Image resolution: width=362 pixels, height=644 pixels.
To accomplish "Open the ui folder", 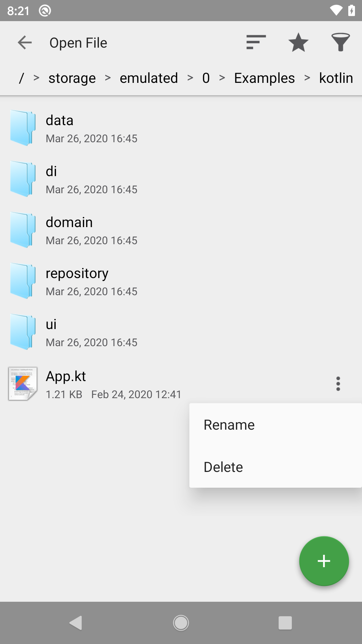I will pos(51,332).
